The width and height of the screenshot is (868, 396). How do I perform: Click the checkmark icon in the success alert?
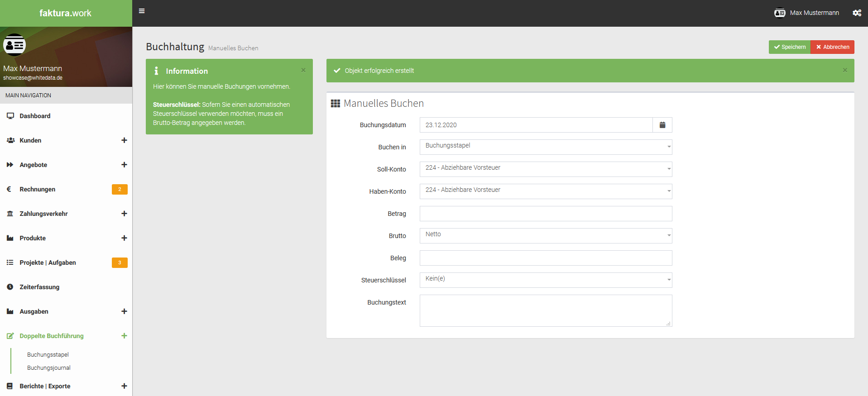pos(337,71)
